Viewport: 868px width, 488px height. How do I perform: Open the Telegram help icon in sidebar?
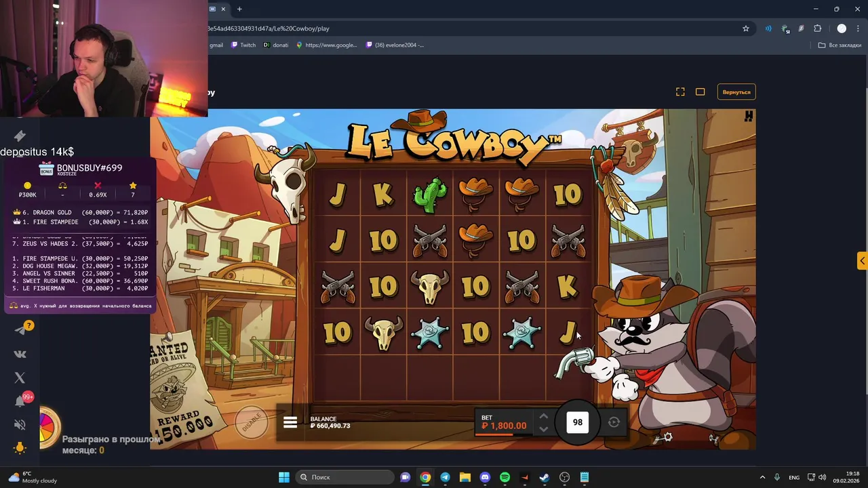coord(20,329)
